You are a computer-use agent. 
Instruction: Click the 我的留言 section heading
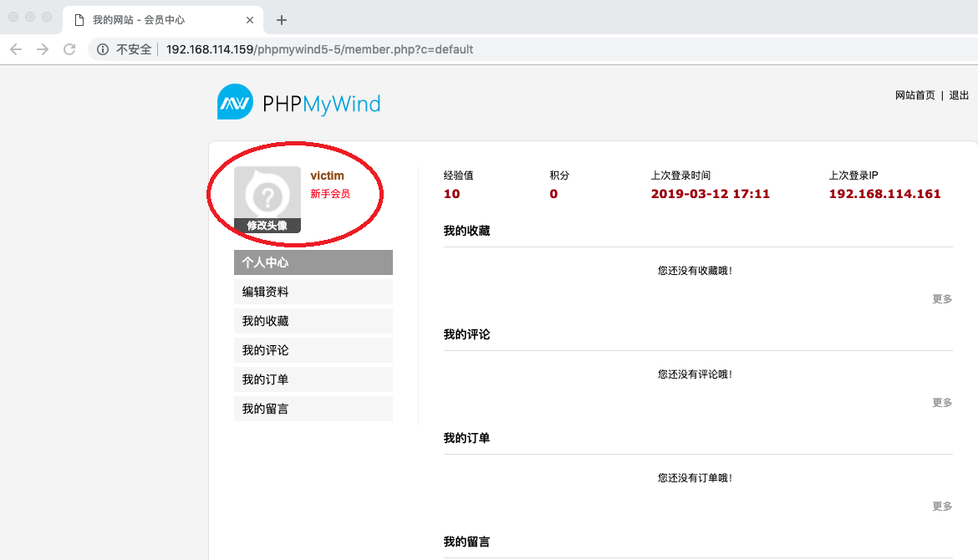tap(466, 542)
